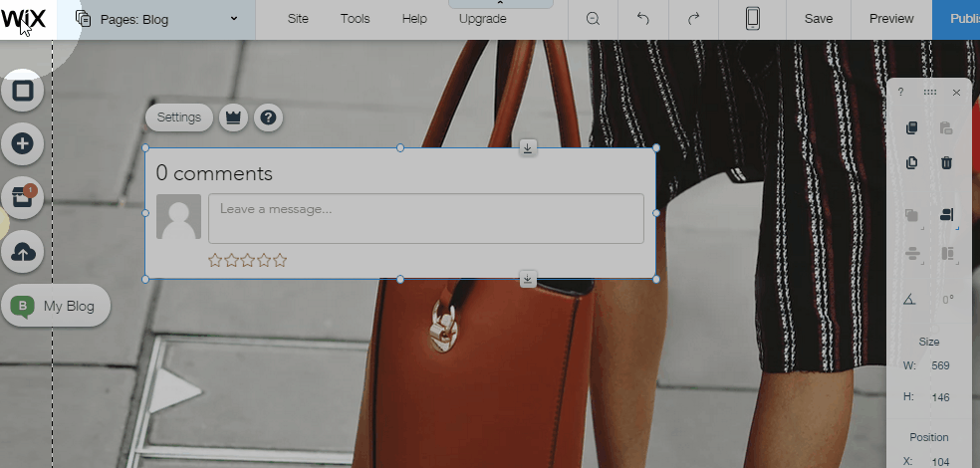The width and height of the screenshot is (980, 468).
Task: Open toolbar help question mark
Action: [900, 92]
